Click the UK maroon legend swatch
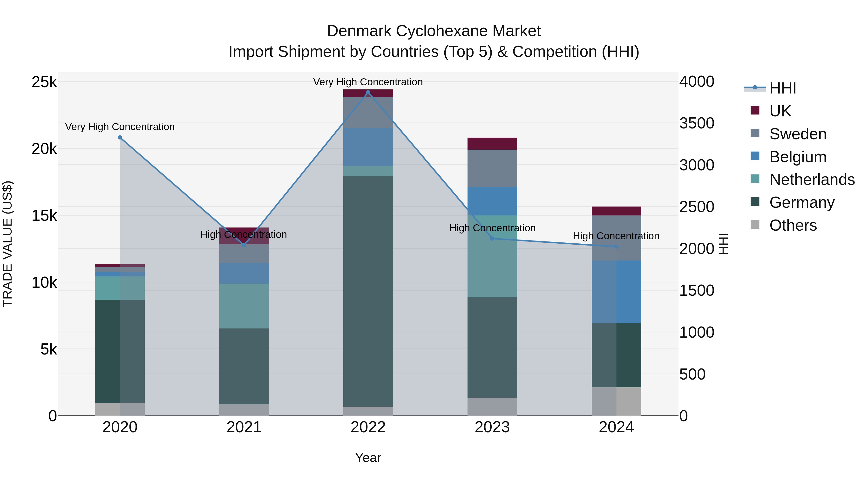This screenshot has height=488, width=868. coord(755,110)
